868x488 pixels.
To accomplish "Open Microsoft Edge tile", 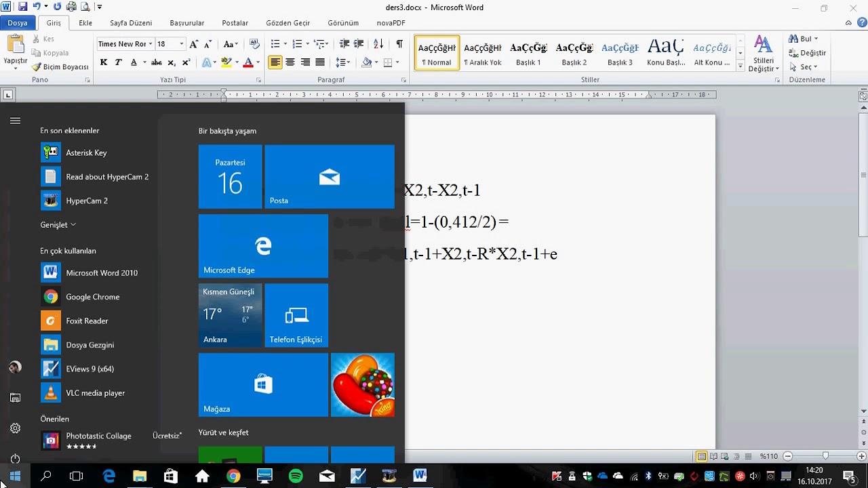I will point(263,246).
